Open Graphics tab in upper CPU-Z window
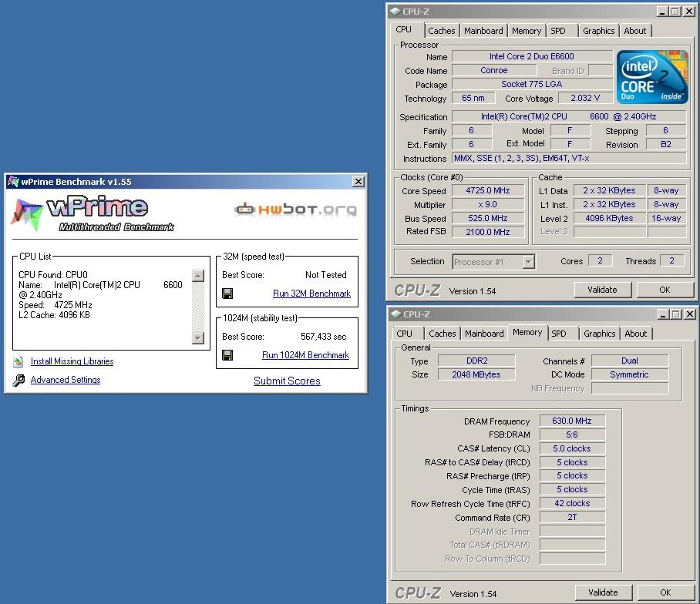The width and height of the screenshot is (700, 604). pyautogui.click(x=599, y=31)
